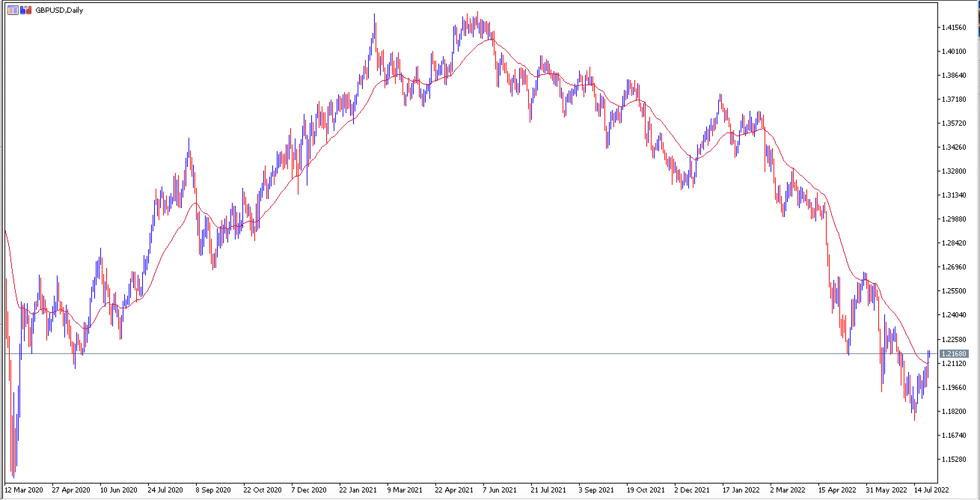Click the 1.40100 price scale label
Viewport: 980px width, 500px height.
953,51
